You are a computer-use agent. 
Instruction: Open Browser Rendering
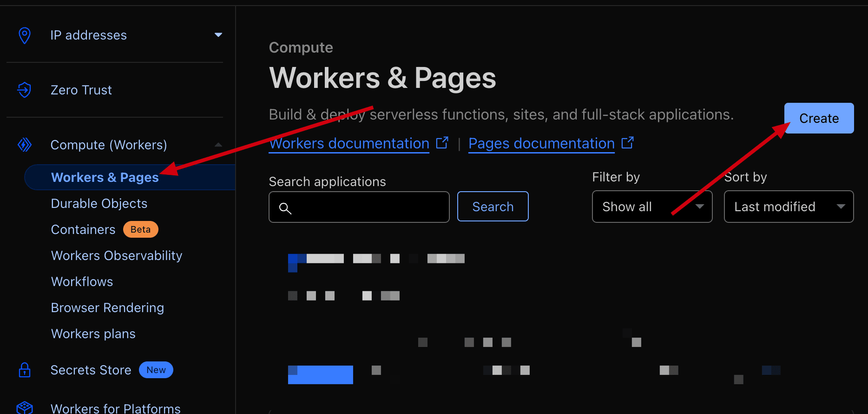(107, 307)
